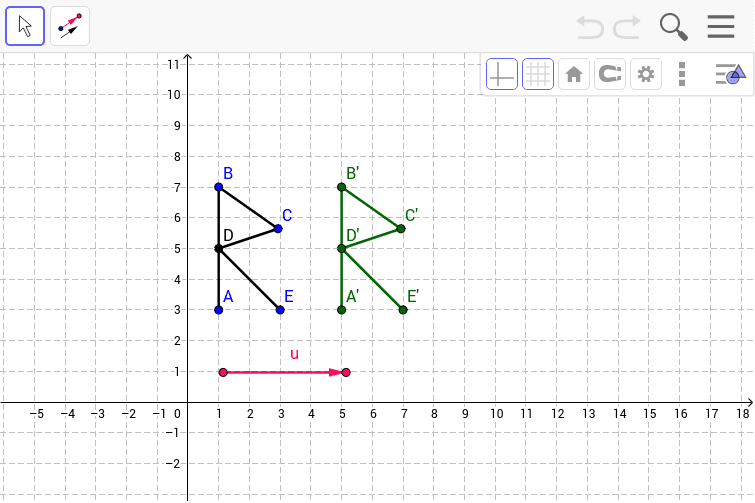
Task: Toggle axes display button
Action: pyautogui.click(x=502, y=74)
